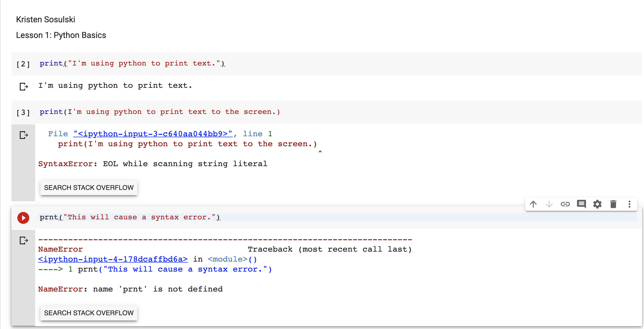Delete the selected cell with trash icon

613,204
